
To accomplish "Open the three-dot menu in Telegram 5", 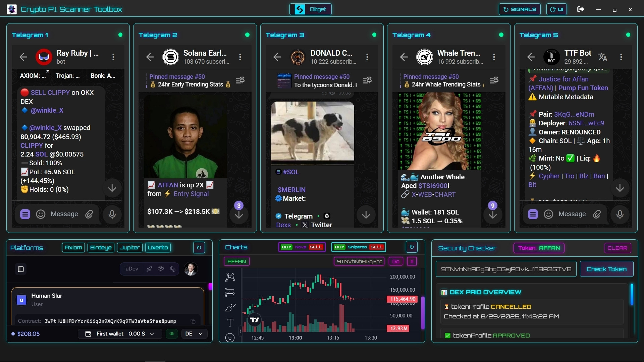I will (x=621, y=57).
